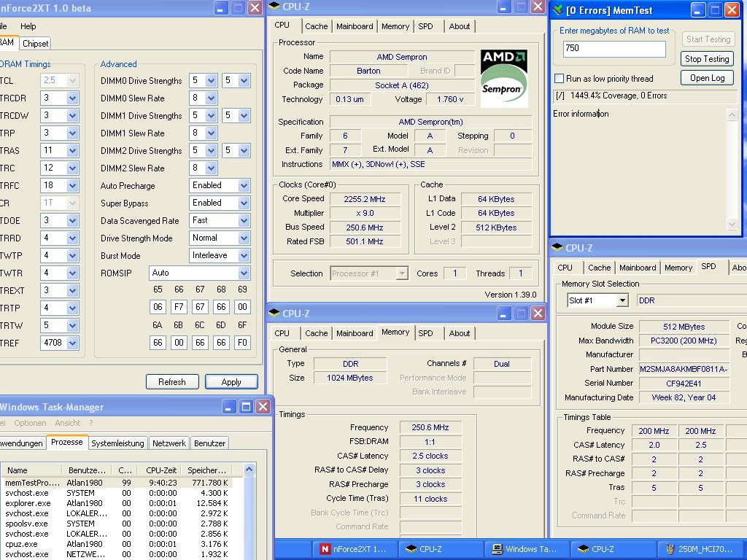Image resolution: width=747 pixels, height=560 pixels.
Task: Click the MemTest title bar icon
Action: click(x=558, y=9)
